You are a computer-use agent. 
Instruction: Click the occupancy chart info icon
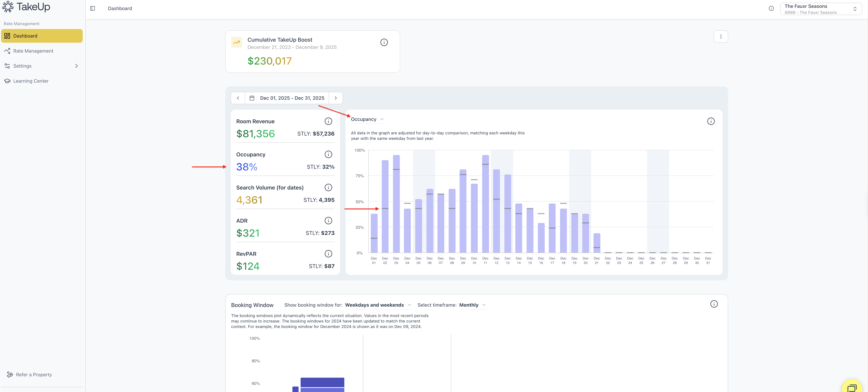(x=711, y=121)
